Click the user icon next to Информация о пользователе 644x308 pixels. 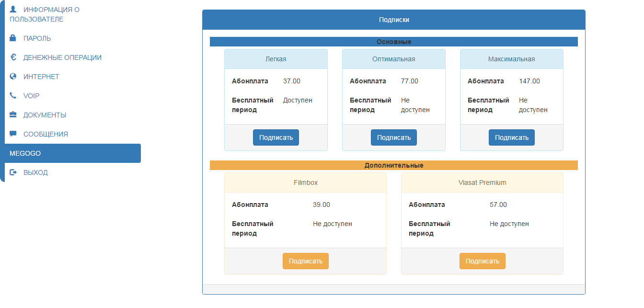13,9
